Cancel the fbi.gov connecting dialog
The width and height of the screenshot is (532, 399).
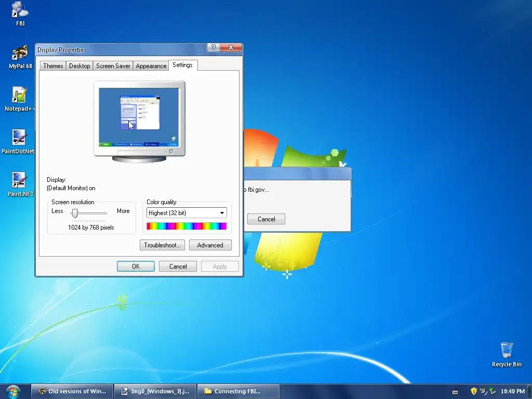[x=266, y=219]
